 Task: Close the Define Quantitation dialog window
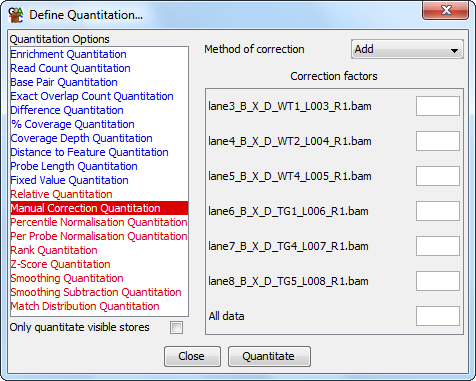point(446,11)
